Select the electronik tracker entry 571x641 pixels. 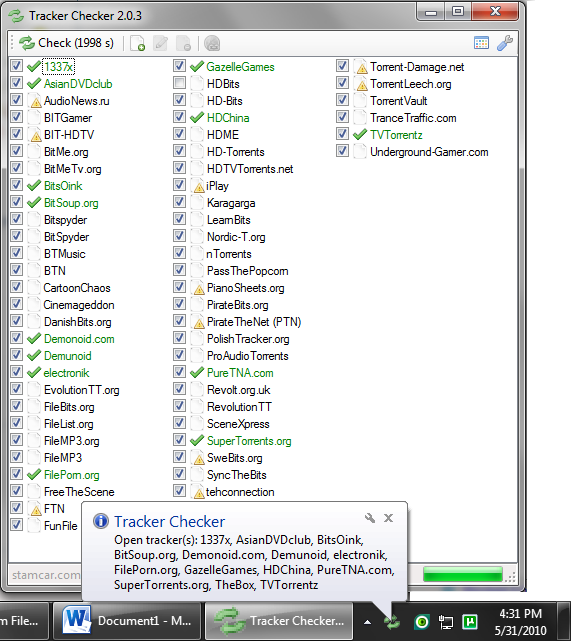(66, 373)
